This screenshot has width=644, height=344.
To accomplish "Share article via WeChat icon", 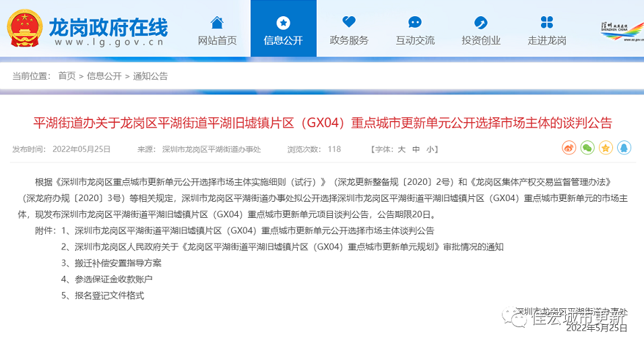I will point(587,148).
